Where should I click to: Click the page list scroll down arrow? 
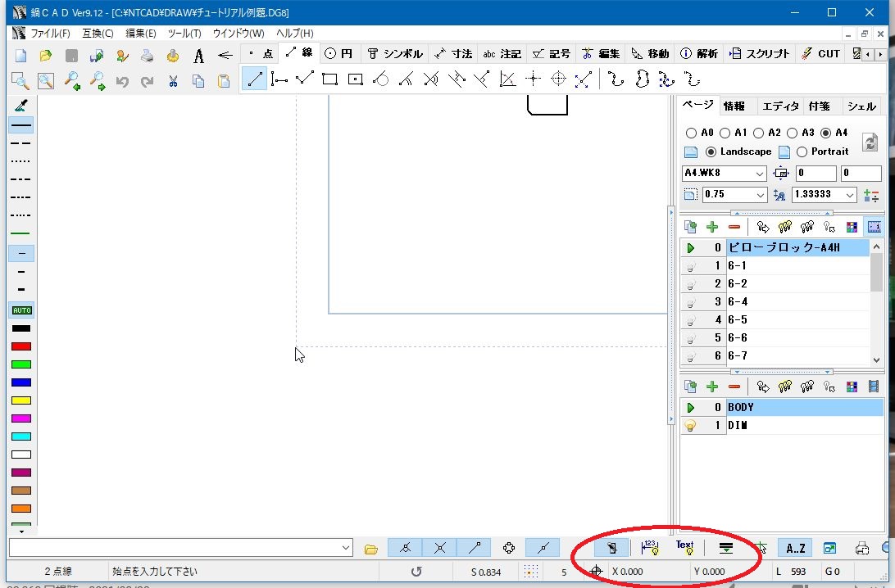[x=877, y=360]
